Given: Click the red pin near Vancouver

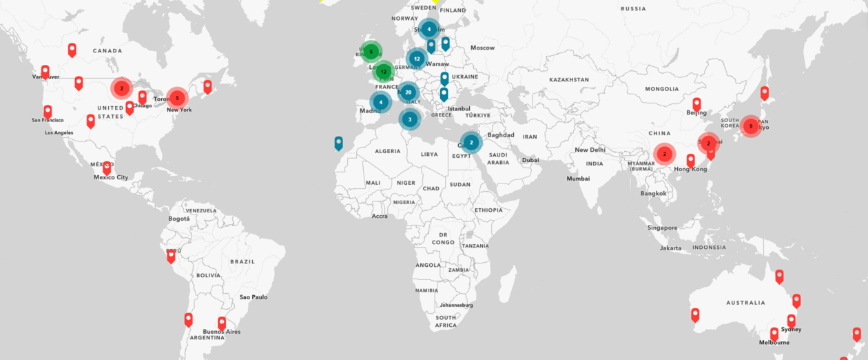Looking at the screenshot, I should coord(45,71).
